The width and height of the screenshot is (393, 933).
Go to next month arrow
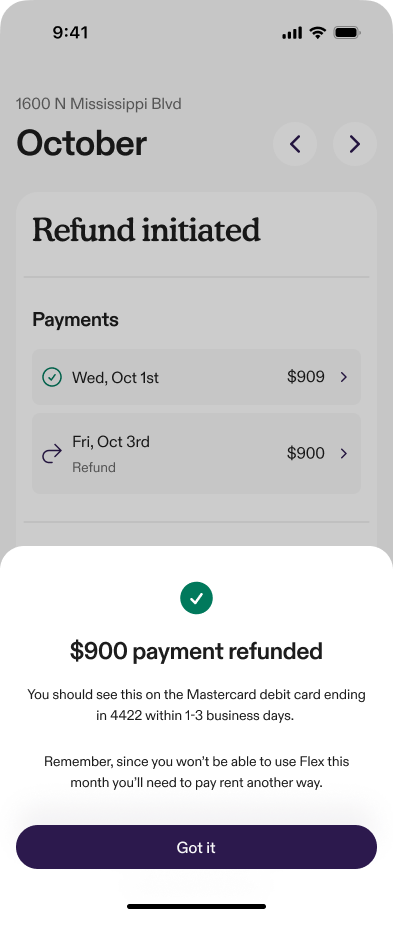pyautogui.click(x=354, y=144)
